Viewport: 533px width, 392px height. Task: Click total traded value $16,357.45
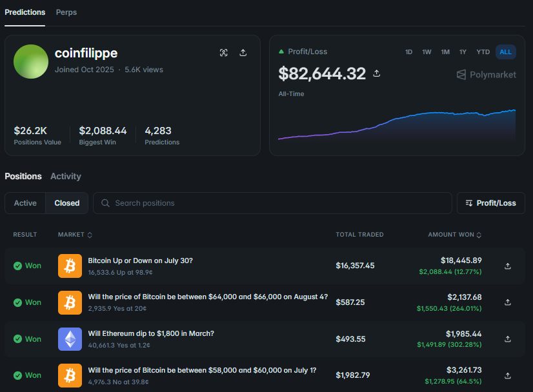(x=355, y=266)
